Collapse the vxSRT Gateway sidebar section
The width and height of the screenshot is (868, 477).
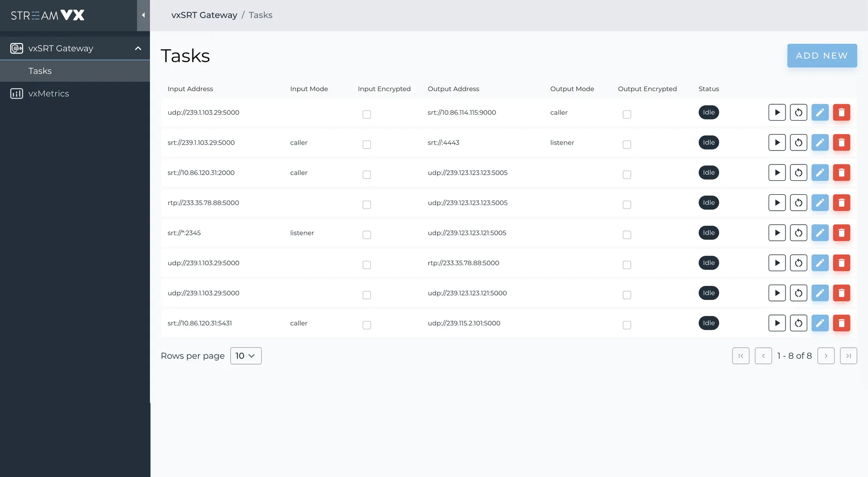click(138, 48)
